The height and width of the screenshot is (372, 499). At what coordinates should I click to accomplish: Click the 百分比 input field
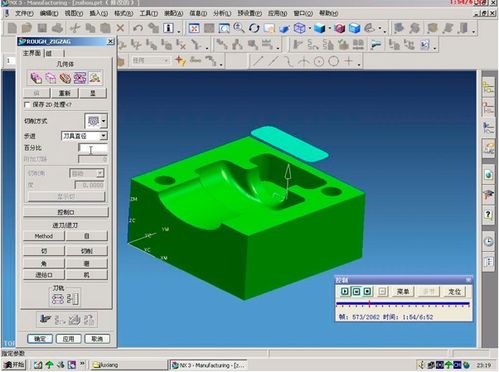click(93, 148)
